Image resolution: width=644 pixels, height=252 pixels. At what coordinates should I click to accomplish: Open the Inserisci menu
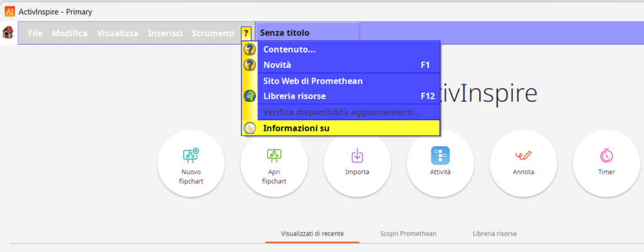click(165, 33)
